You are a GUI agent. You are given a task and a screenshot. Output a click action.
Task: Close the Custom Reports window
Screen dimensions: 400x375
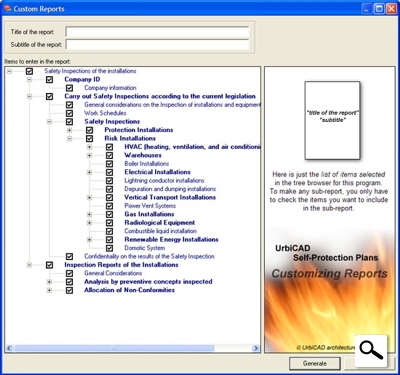[391, 9]
